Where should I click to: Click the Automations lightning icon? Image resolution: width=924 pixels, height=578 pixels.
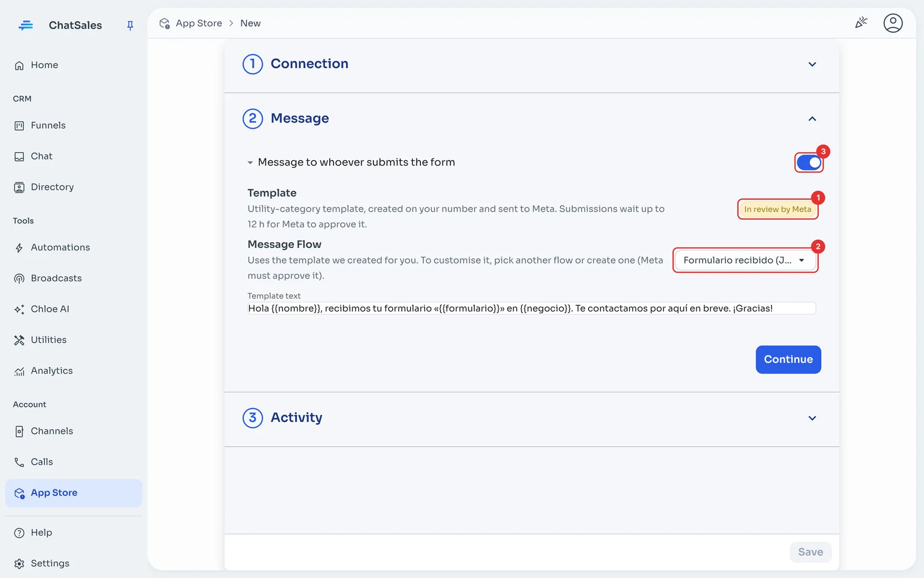[x=19, y=248]
